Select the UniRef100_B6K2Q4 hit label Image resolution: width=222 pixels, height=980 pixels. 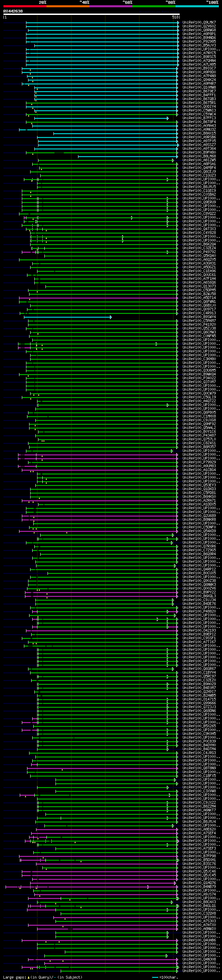point(199,244)
